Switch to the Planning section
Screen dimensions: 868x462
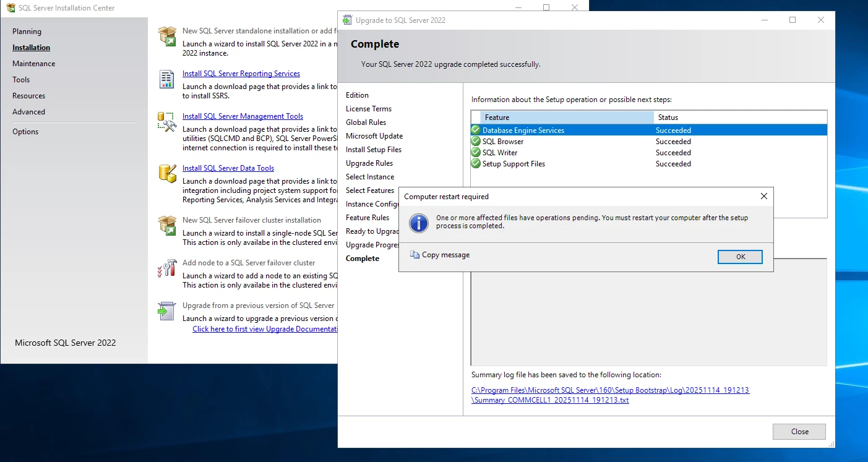[x=27, y=32]
